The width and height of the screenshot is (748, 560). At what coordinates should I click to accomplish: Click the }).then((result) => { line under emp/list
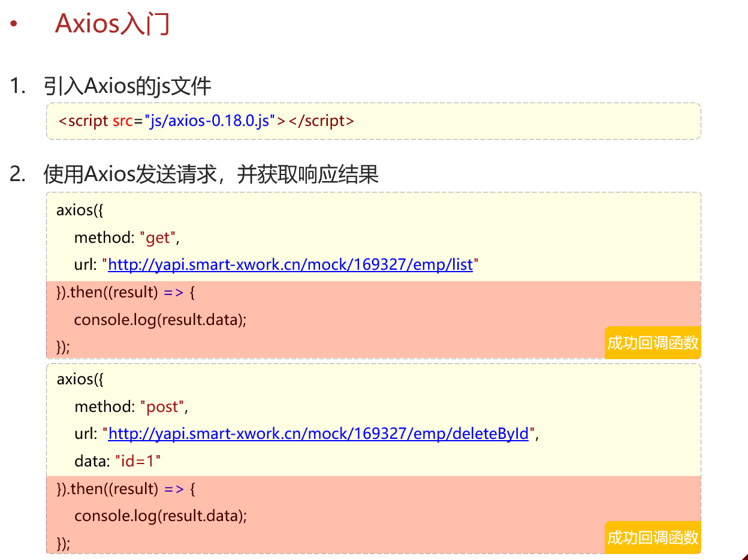tap(126, 293)
